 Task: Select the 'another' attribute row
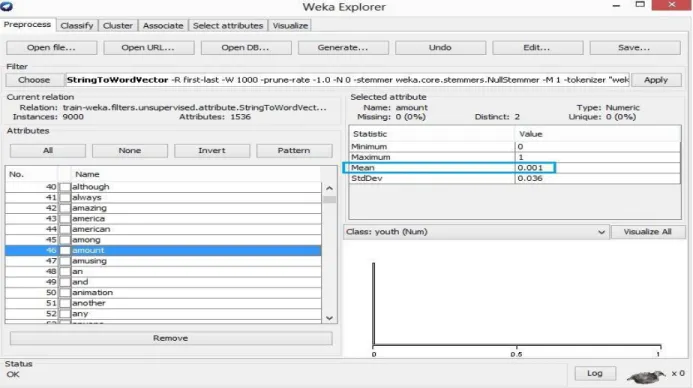coord(163,303)
